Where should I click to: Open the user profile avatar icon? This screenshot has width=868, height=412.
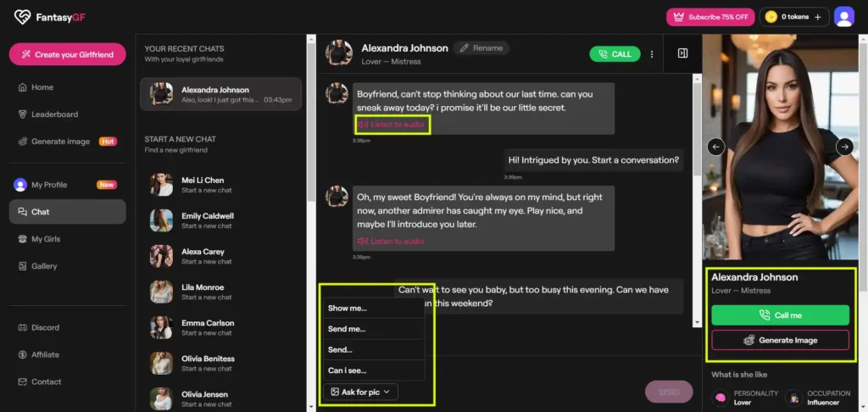pyautogui.click(x=843, y=17)
